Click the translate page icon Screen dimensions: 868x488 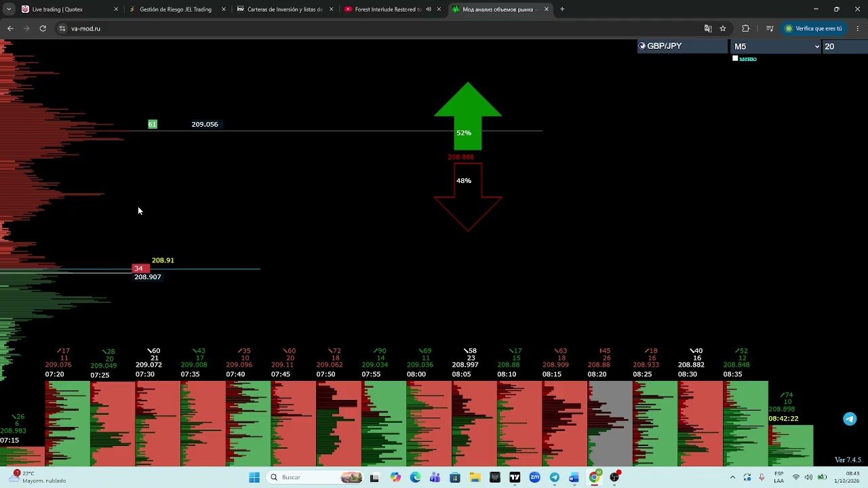(708, 28)
